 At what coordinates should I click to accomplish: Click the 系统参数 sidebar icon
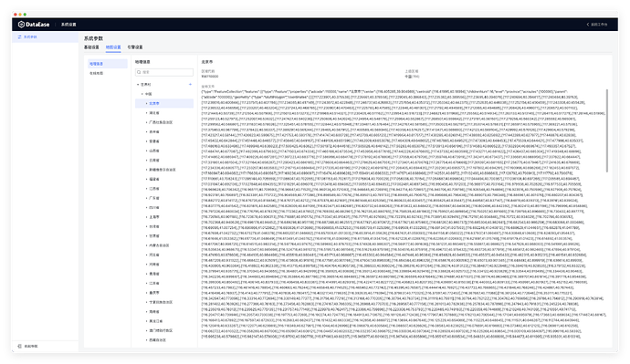click(x=19, y=36)
